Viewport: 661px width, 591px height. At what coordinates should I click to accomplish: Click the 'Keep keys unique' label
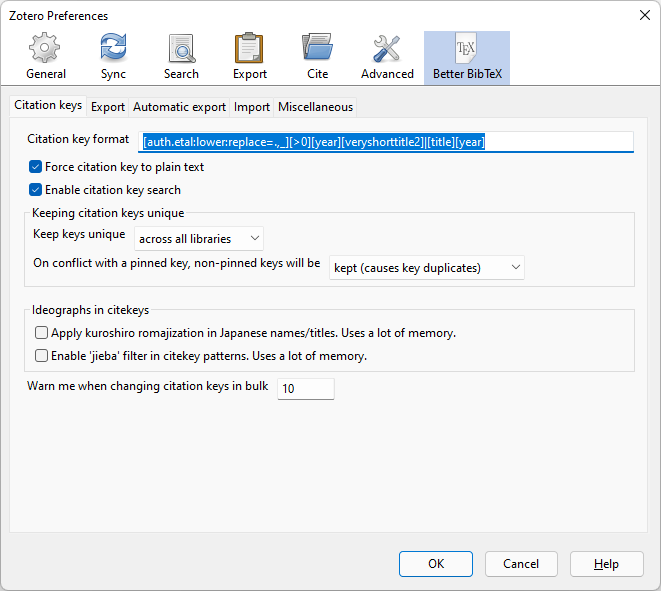(79, 234)
